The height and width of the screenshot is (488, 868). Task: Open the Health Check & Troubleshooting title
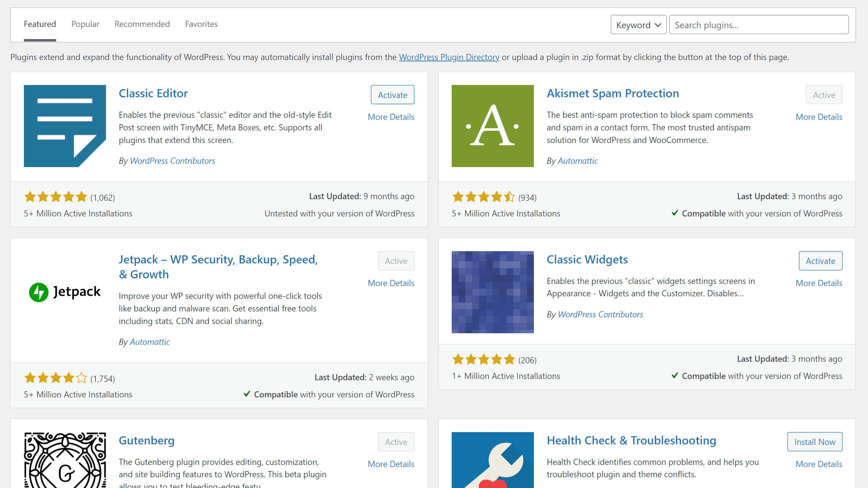[631, 440]
